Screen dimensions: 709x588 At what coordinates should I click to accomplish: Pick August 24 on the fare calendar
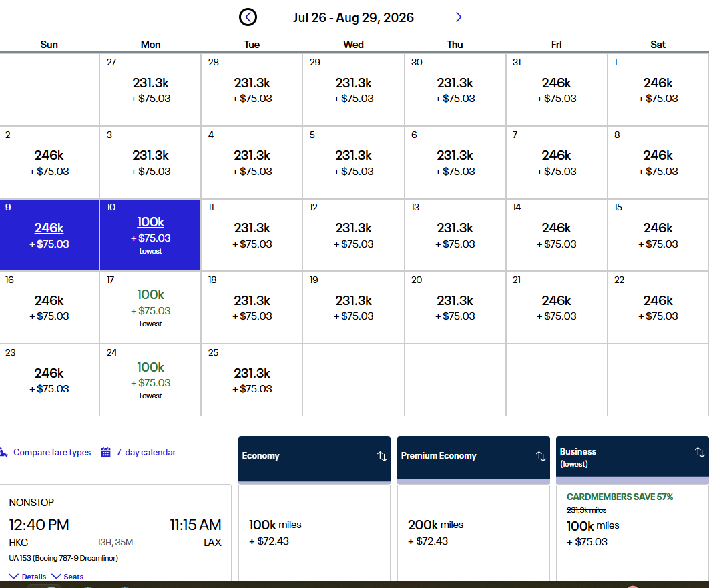click(150, 380)
